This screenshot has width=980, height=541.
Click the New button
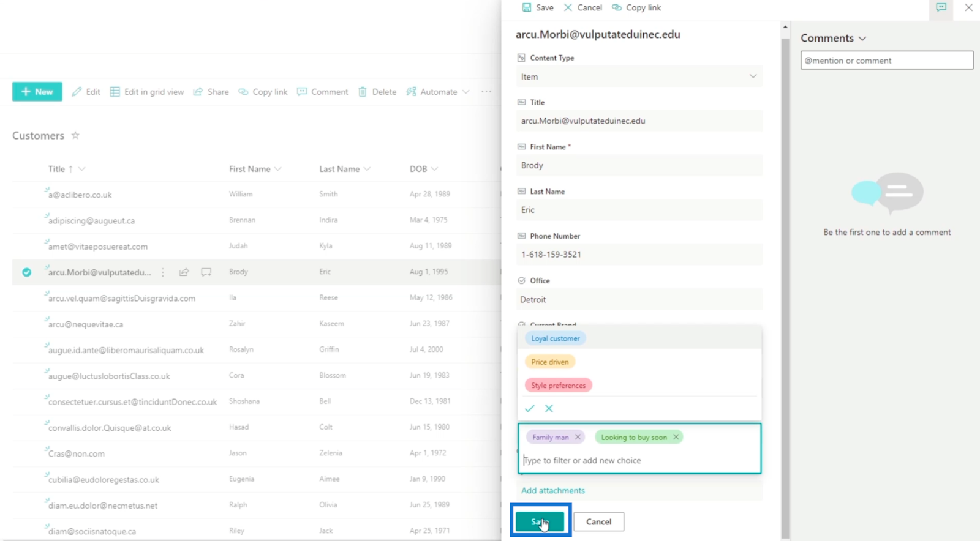pyautogui.click(x=37, y=92)
